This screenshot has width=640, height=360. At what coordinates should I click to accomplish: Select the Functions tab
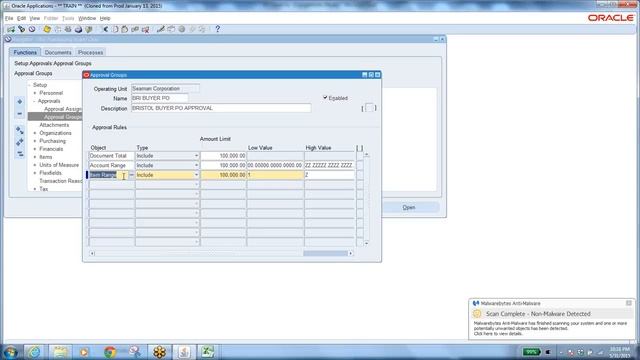click(25, 52)
